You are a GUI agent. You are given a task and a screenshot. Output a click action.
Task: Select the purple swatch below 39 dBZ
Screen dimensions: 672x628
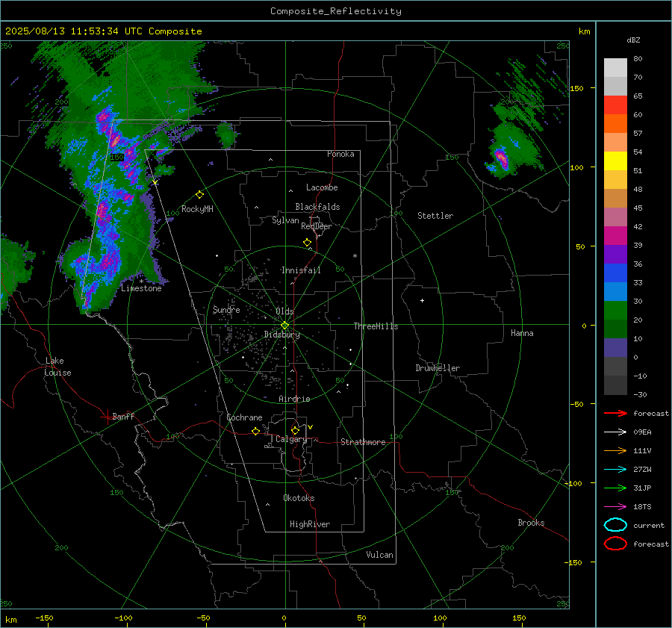[615, 254]
